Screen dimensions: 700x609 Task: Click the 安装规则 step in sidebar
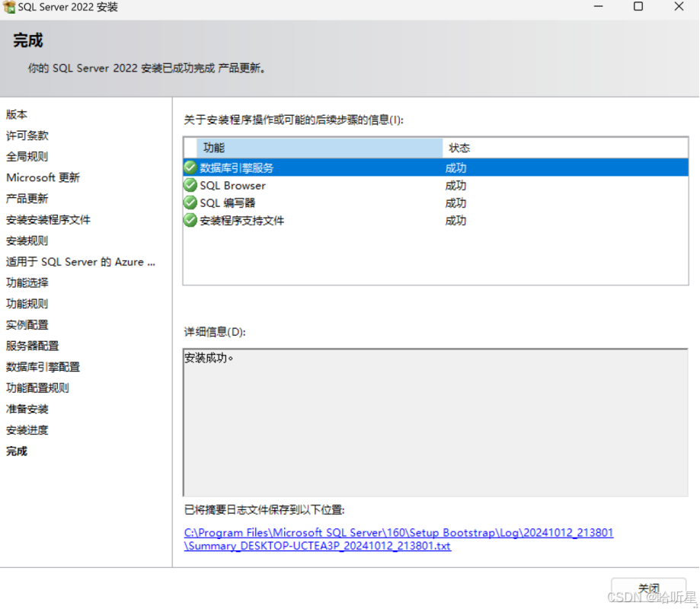(27, 241)
